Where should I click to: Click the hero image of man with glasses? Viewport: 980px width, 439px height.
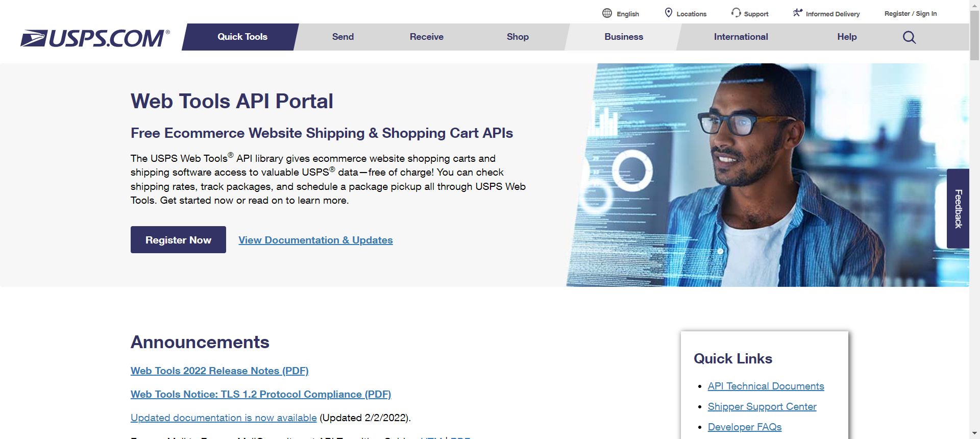[768, 175]
